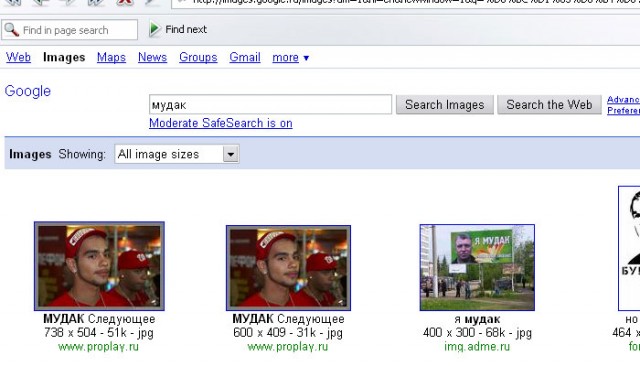Screen dimensions: 640x366
Task: Open the Groups link
Action: (x=198, y=58)
